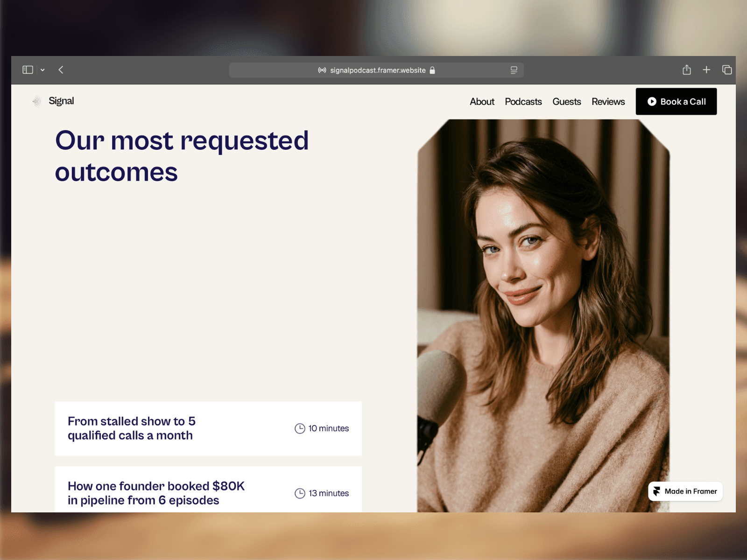Viewport: 747px width, 560px height.
Task: Add a new tab with the plus icon
Action: point(706,70)
